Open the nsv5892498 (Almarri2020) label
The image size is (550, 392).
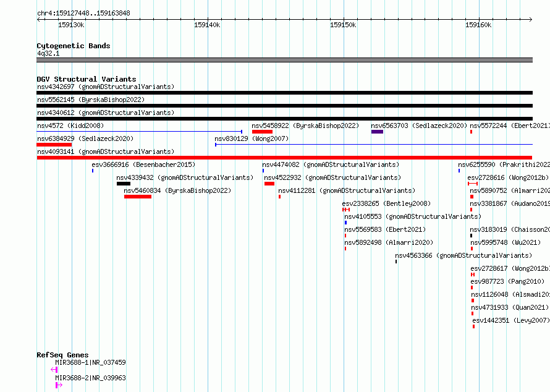point(389,242)
